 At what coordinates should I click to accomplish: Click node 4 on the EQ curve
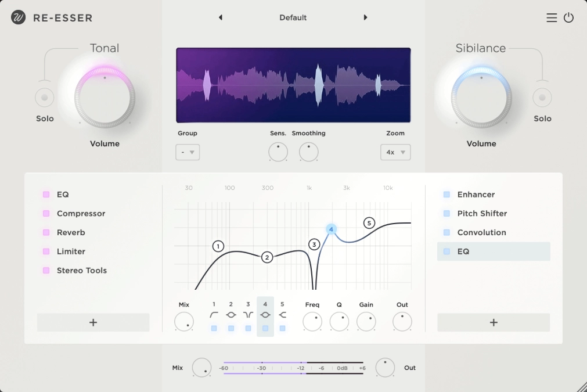tap(331, 229)
